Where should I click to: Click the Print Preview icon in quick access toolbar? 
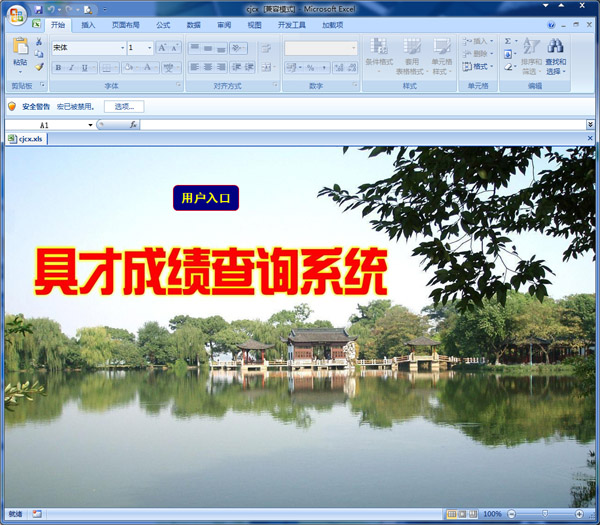(88, 10)
